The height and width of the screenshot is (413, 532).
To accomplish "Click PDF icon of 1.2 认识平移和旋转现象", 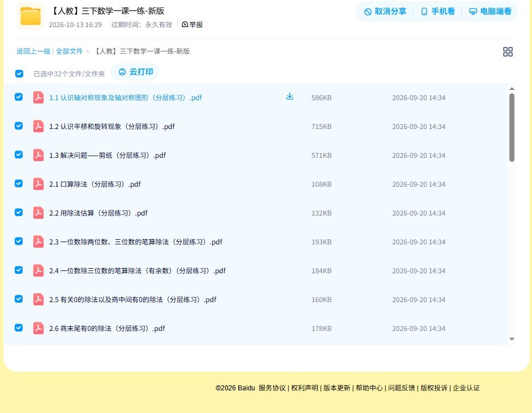I will (38, 126).
